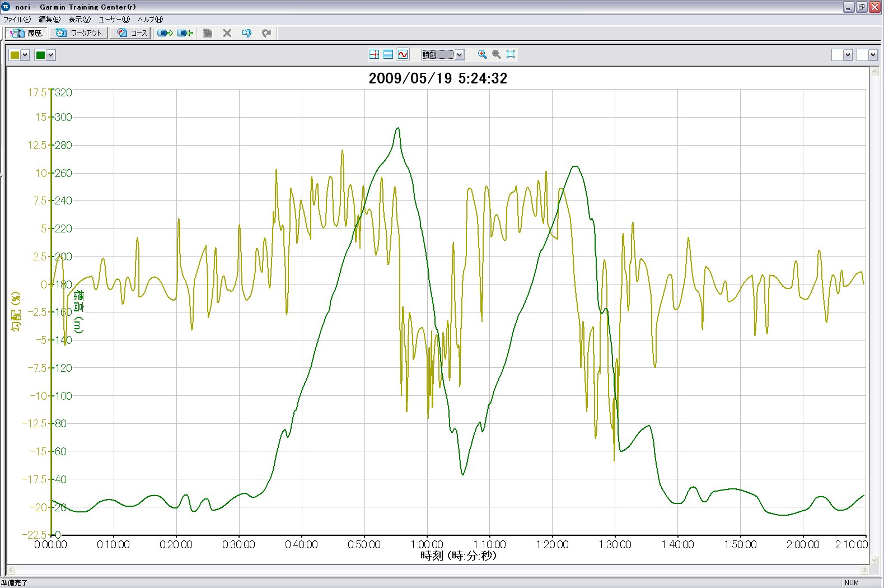Click the Garmin Training Center title bar icon
The width and height of the screenshot is (884, 588).
(6, 7)
